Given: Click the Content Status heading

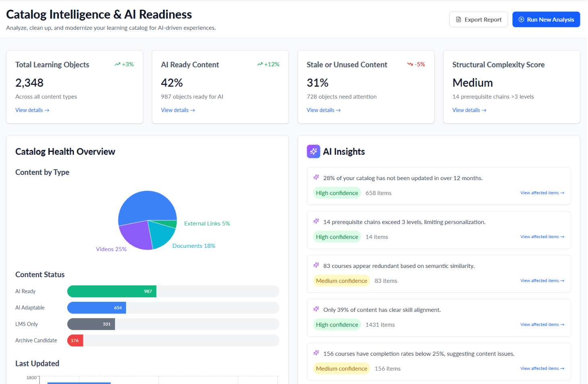Looking at the screenshot, I should (x=40, y=274).
